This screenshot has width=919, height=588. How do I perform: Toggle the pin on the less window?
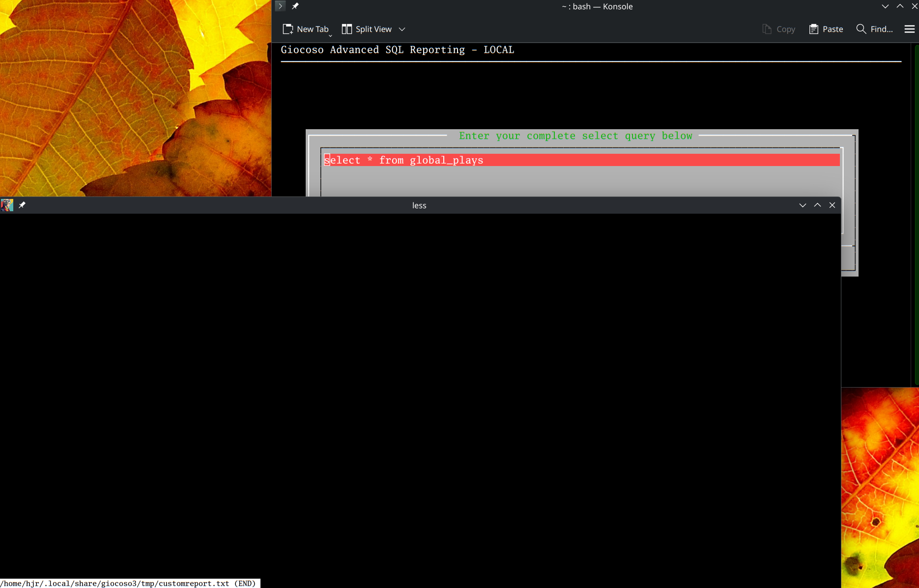pyautogui.click(x=22, y=205)
